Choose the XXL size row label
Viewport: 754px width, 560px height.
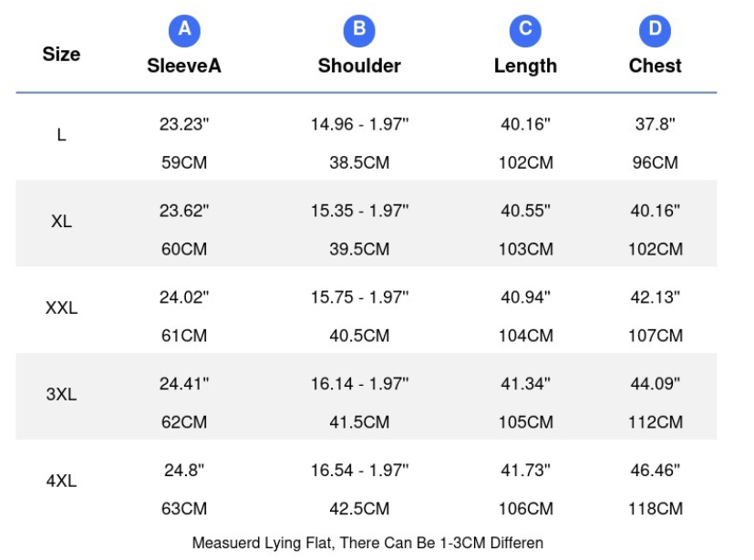click(x=62, y=308)
